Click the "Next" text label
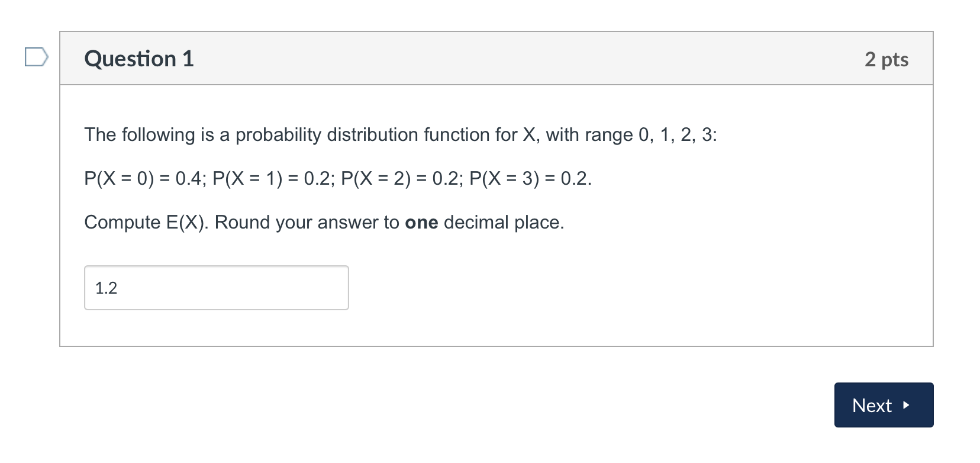The height and width of the screenshot is (463, 980). click(872, 406)
